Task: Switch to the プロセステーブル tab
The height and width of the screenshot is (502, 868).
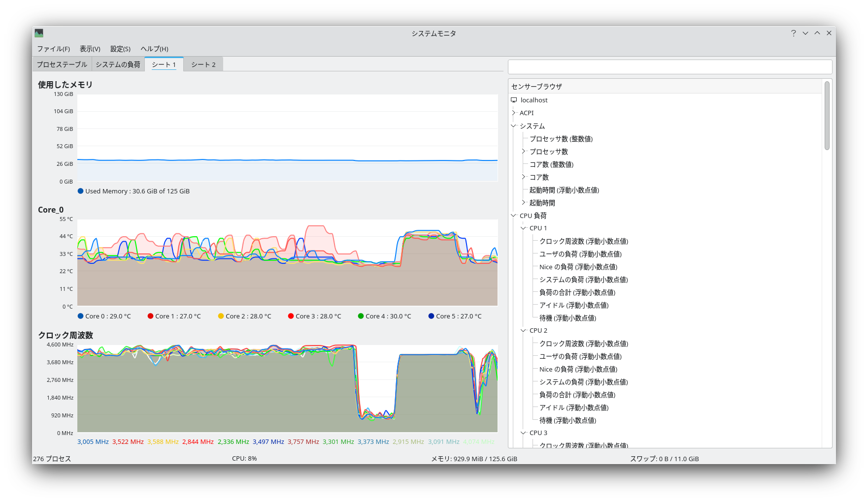Action: pyautogui.click(x=61, y=64)
